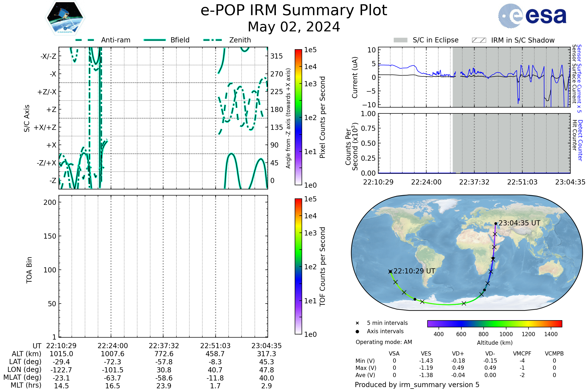Click the 5 min intervals cross marker
This screenshot has width=588, height=392.
[357, 323]
